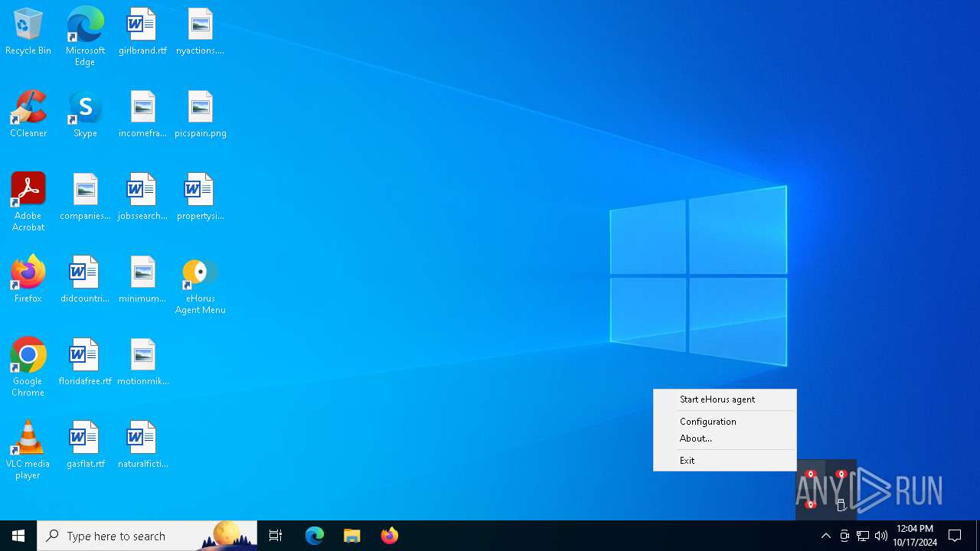Open the notification center icon
Screen dimensions: 980x551
[x=955, y=536]
